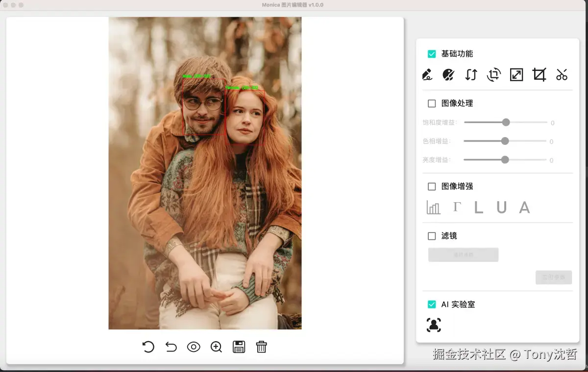Click the woman's red face detection box
The image size is (588, 372).
(245, 117)
